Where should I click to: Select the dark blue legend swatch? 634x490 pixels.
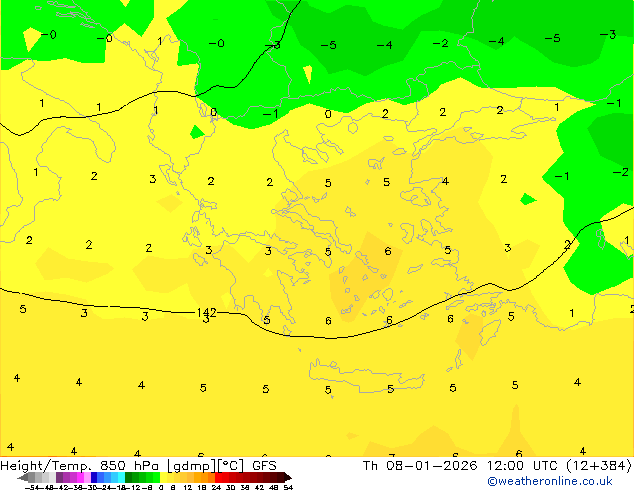(94, 477)
